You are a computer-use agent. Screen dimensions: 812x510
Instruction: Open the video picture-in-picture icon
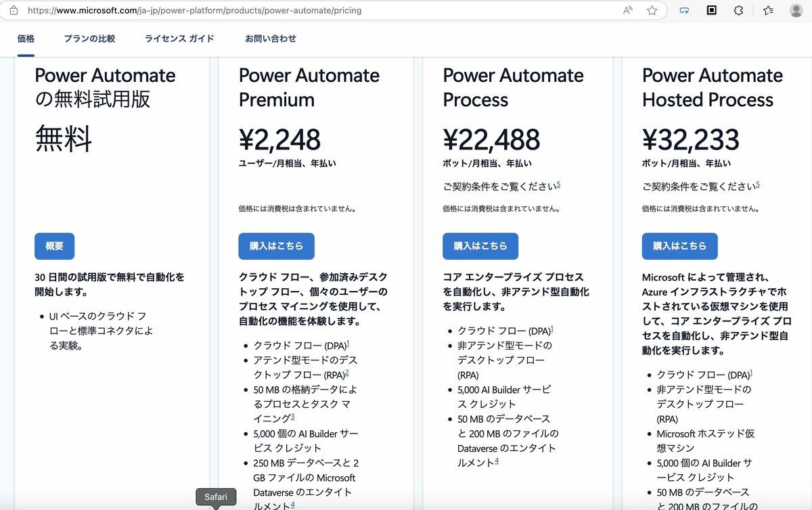(x=684, y=10)
